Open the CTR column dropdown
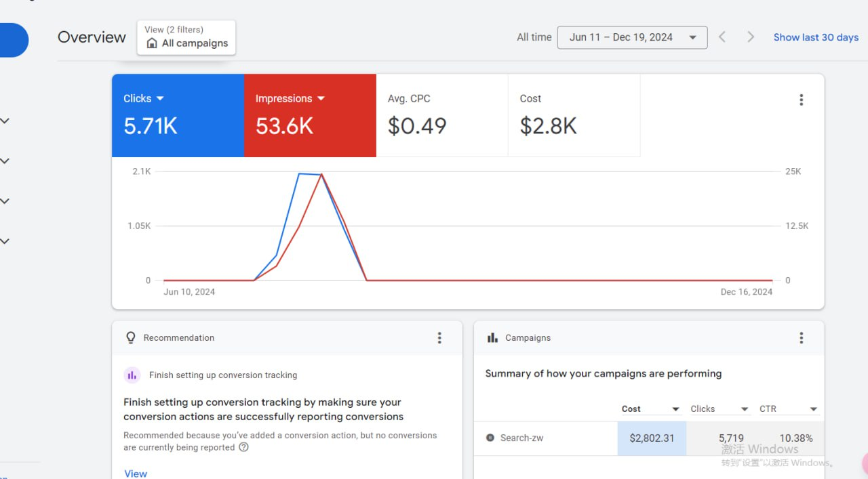The image size is (868, 479). click(813, 409)
